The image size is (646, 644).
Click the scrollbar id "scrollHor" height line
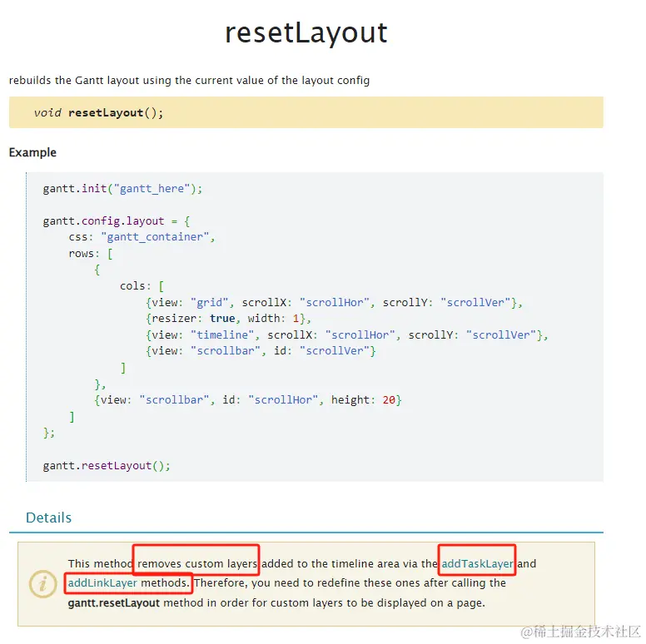tap(248, 400)
